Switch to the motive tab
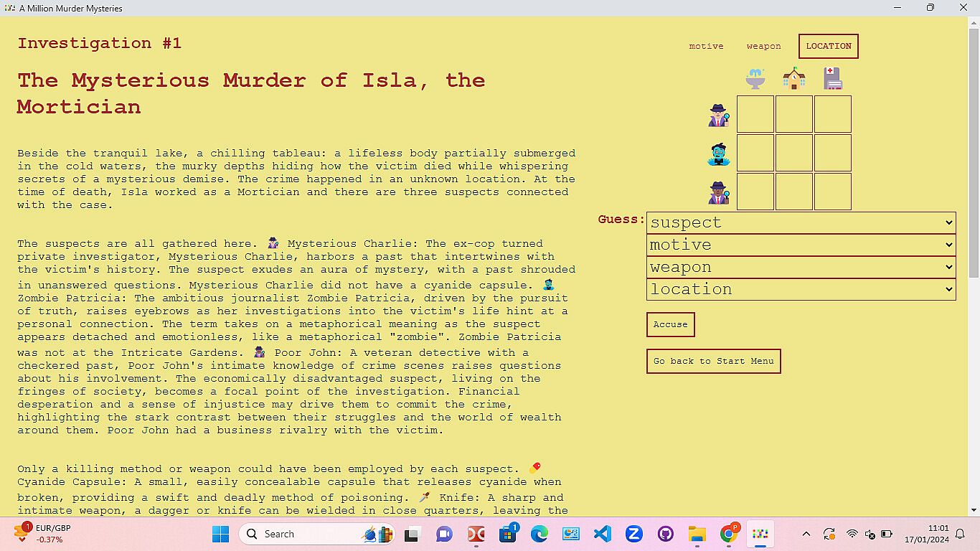Image resolution: width=980 pixels, height=551 pixels. (706, 46)
